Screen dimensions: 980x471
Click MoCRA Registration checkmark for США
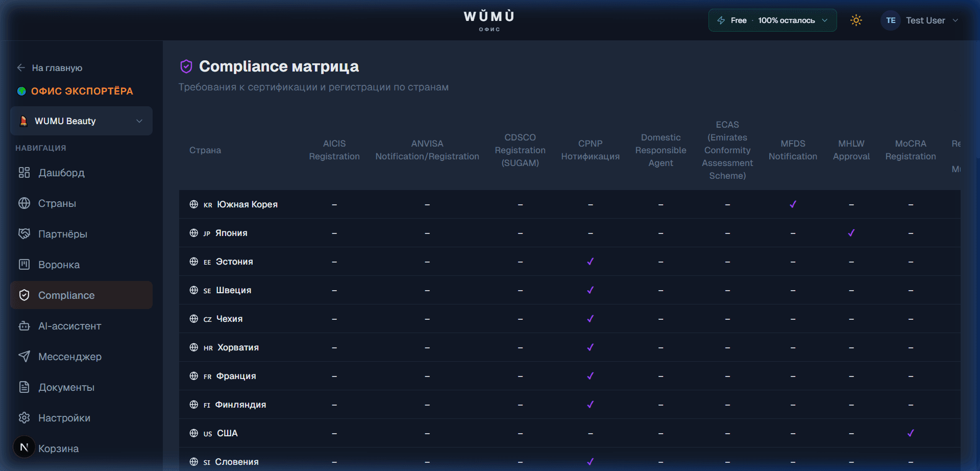[x=910, y=433]
